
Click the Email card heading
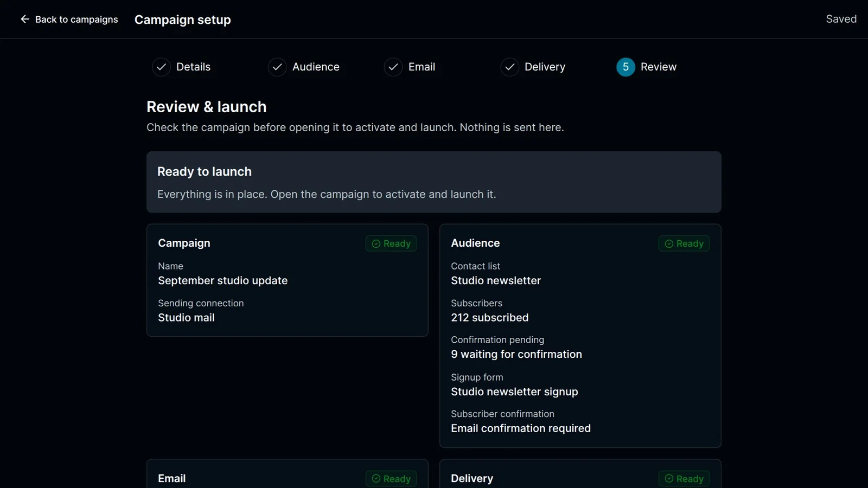(x=172, y=478)
